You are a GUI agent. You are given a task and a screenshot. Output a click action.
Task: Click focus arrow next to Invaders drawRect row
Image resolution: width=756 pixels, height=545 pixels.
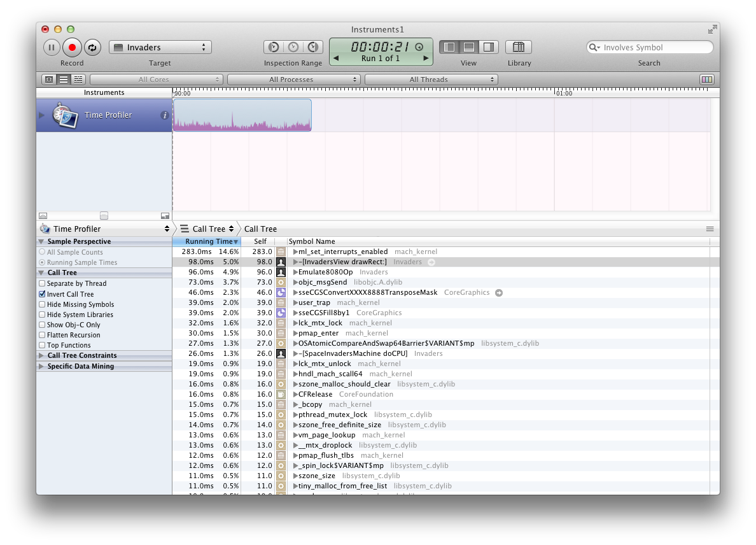431,262
